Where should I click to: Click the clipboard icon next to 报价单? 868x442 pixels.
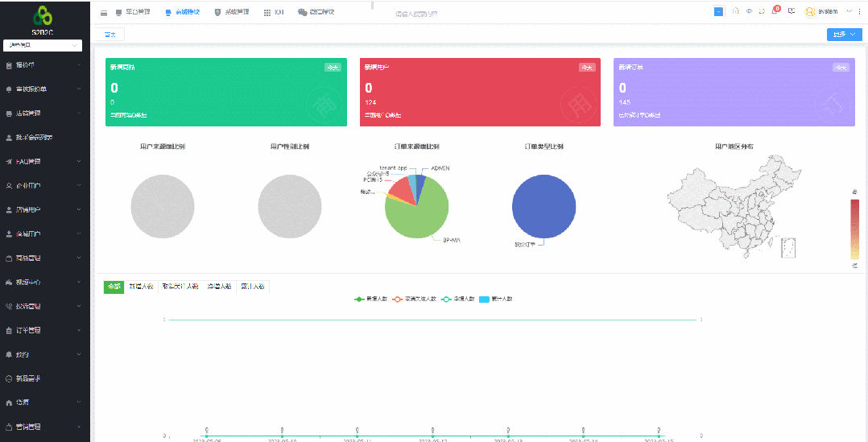pos(8,65)
